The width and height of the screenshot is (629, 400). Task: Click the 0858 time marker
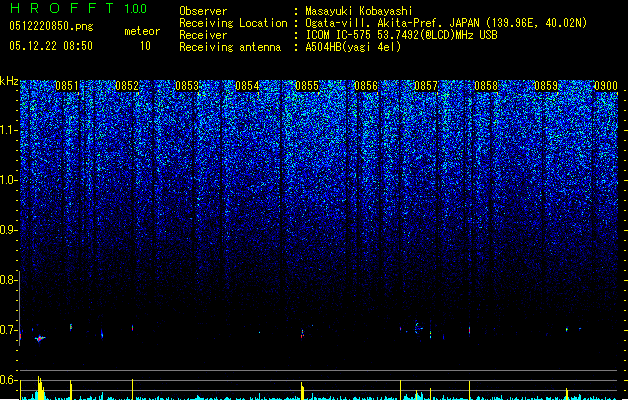click(486, 86)
